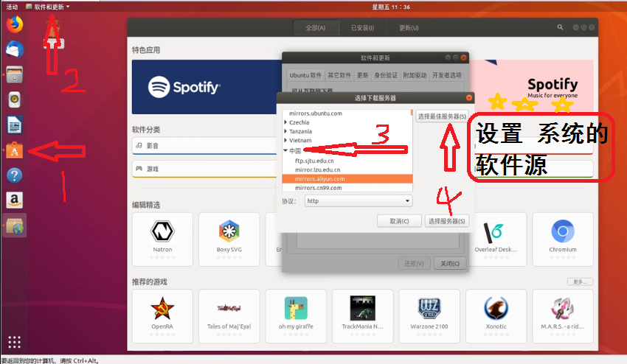627x364 pixels.
Task: Open the Overleaf Desktop app card
Action: (x=496, y=239)
